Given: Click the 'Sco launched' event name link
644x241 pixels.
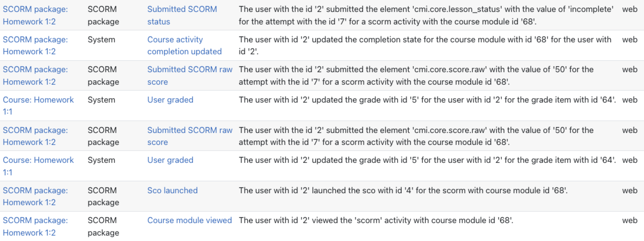Looking at the screenshot, I should (x=172, y=190).
